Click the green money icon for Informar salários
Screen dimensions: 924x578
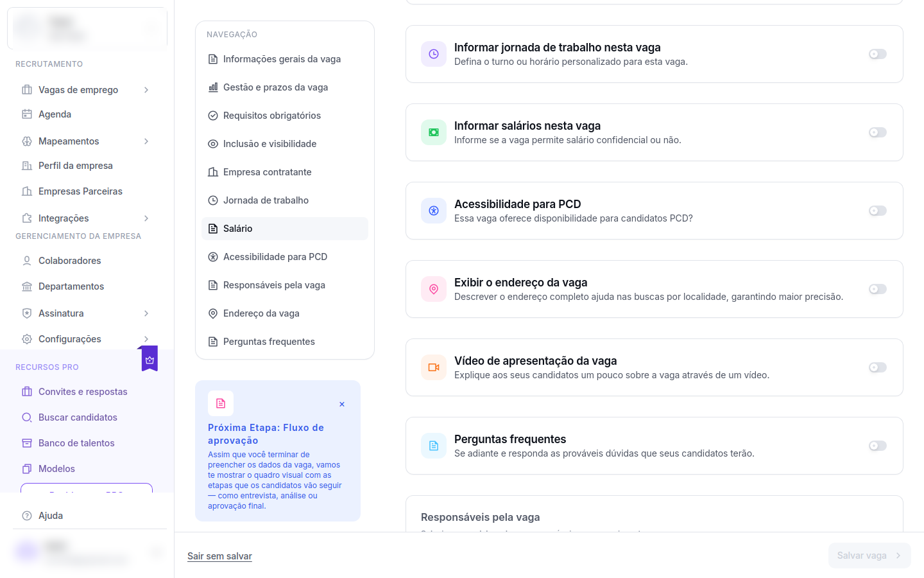click(x=434, y=132)
